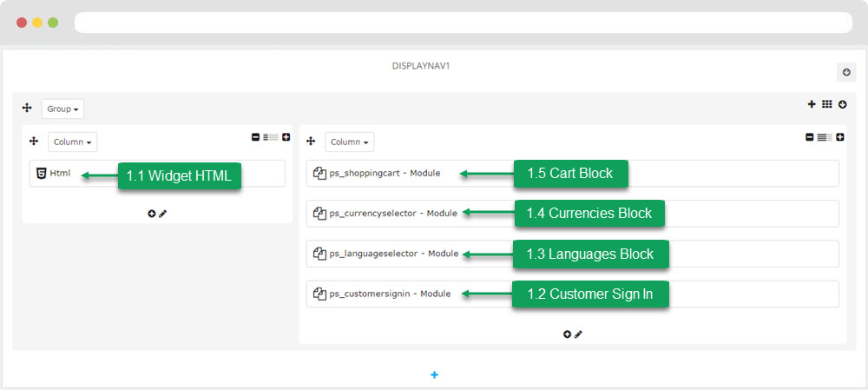Image resolution: width=868 pixels, height=390 pixels.
Task: Open the left Column dropdown
Action: point(72,142)
